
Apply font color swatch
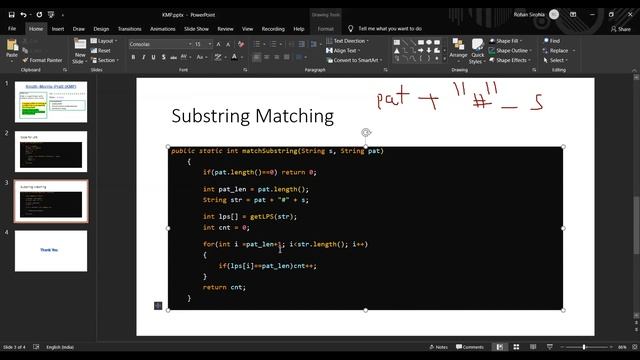click(x=234, y=57)
